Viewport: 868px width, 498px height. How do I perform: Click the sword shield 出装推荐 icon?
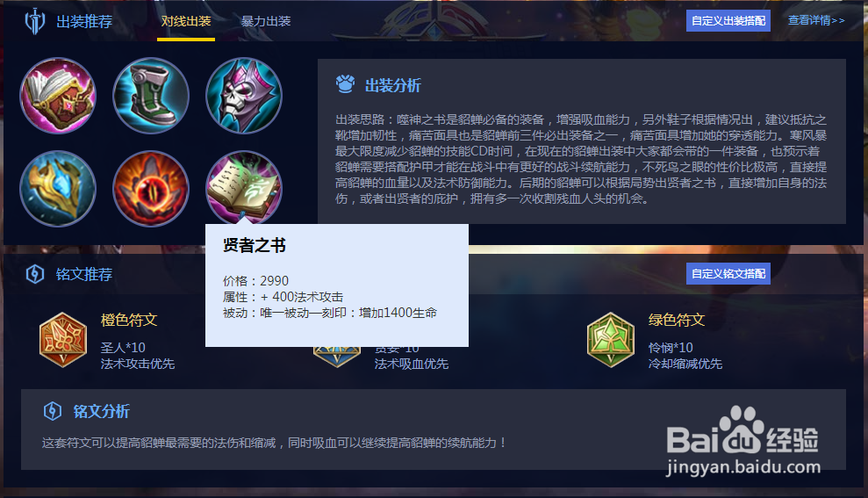coord(35,22)
